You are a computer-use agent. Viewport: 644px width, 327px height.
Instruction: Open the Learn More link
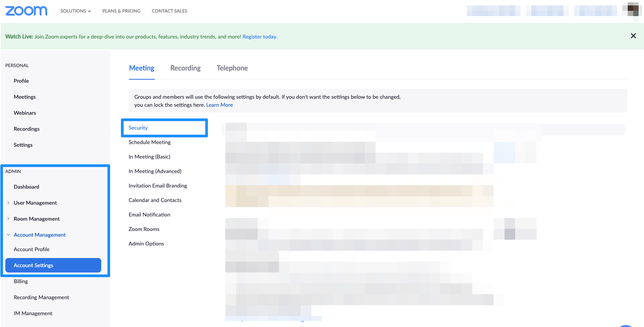coord(220,105)
